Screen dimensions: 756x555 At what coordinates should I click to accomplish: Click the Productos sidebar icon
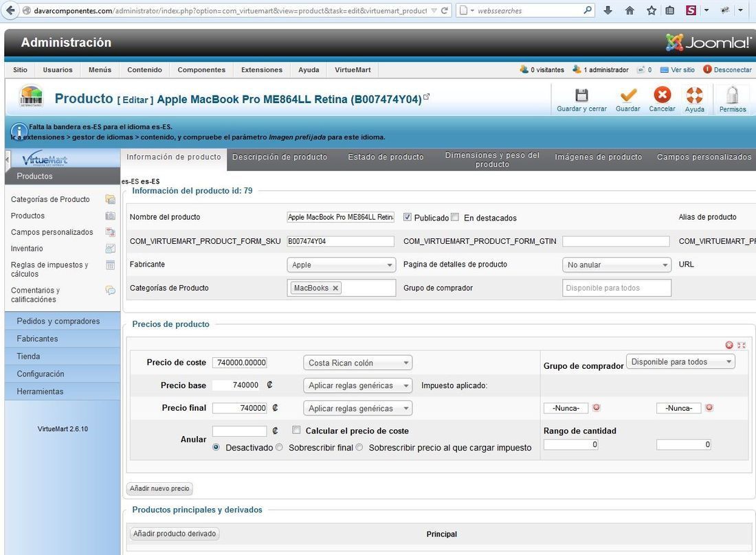(111, 216)
